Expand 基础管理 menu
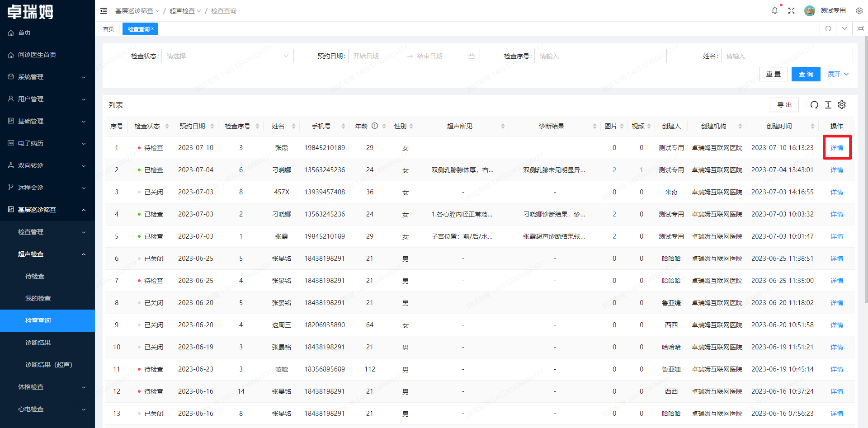The height and width of the screenshot is (428, 868). click(47, 121)
